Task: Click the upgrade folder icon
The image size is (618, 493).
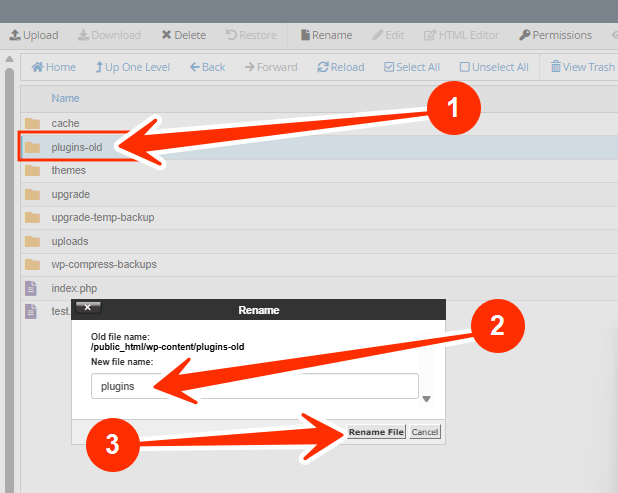Action: pyautogui.click(x=32, y=194)
